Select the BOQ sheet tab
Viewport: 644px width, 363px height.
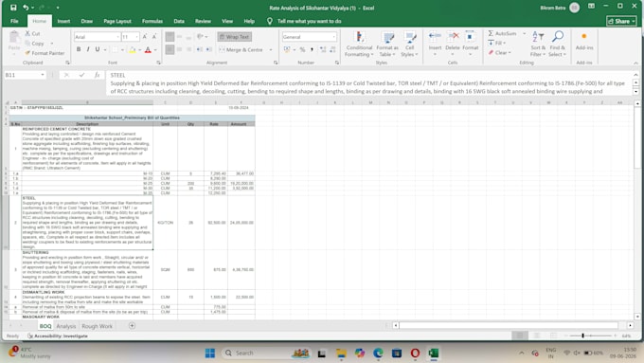pos(45,326)
